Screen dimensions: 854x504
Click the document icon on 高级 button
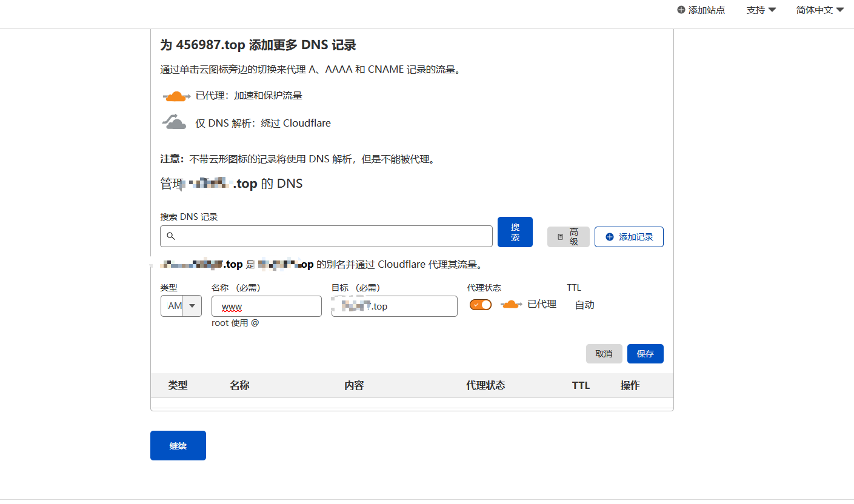(x=560, y=237)
